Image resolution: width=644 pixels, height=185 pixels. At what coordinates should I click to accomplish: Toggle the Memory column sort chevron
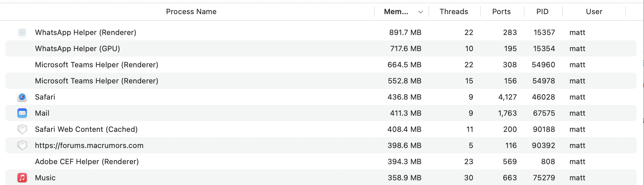coord(420,12)
